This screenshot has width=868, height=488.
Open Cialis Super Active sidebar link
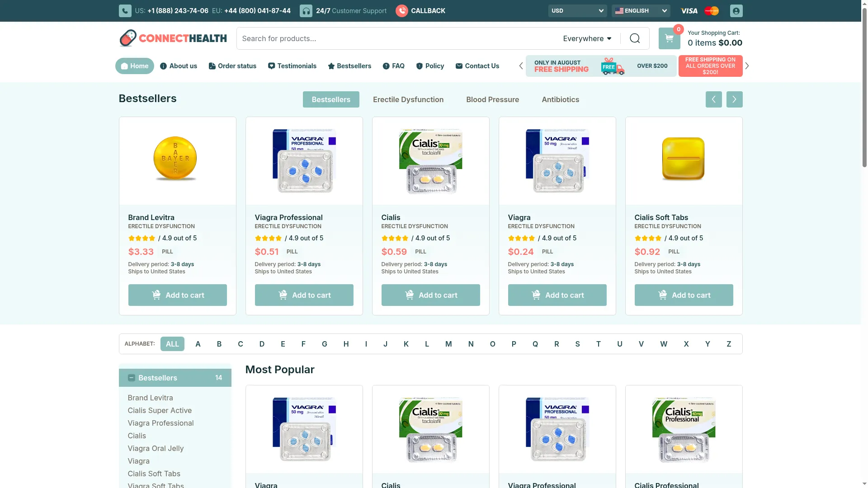pos(160,410)
